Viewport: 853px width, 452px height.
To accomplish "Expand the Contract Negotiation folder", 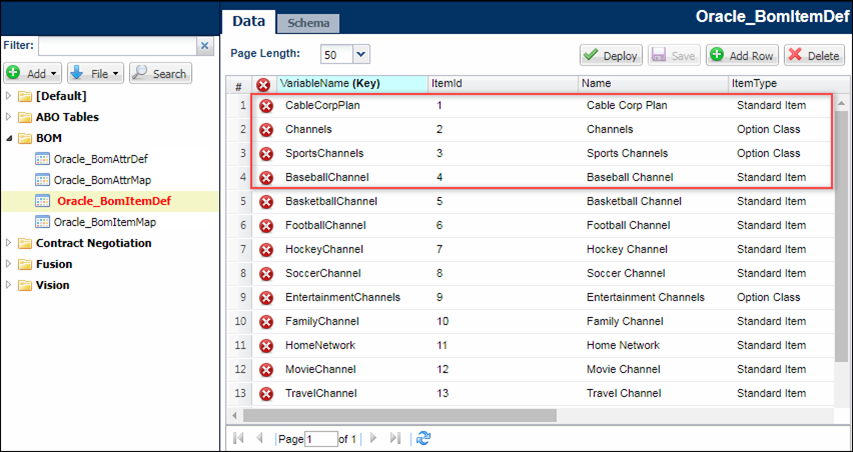I will [x=8, y=243].
